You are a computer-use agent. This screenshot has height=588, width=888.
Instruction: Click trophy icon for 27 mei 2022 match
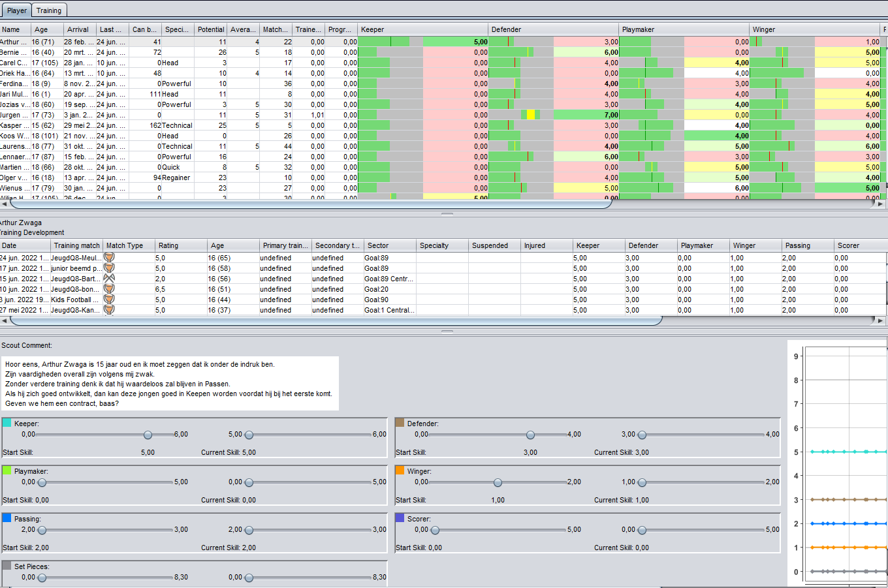(109, 310)
